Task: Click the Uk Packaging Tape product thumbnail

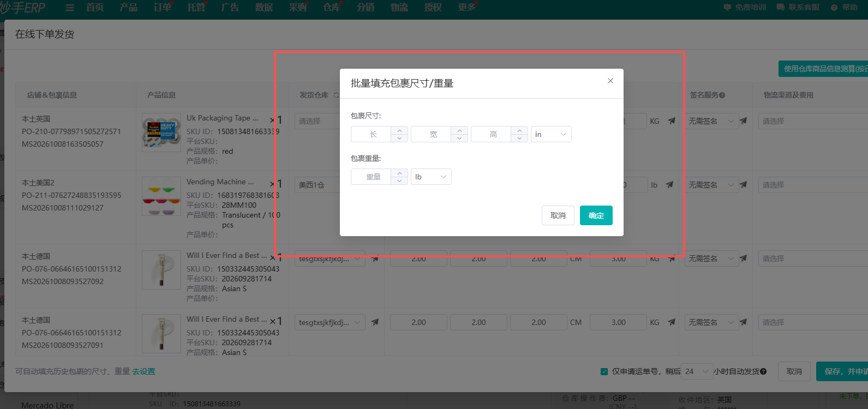Action: click(161, 133)
